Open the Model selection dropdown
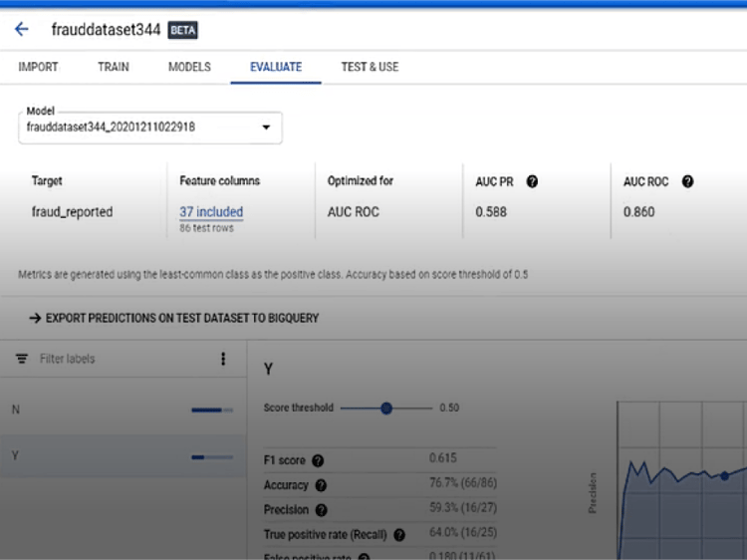Viewport: 747px width, 560px height. (150, 128)
